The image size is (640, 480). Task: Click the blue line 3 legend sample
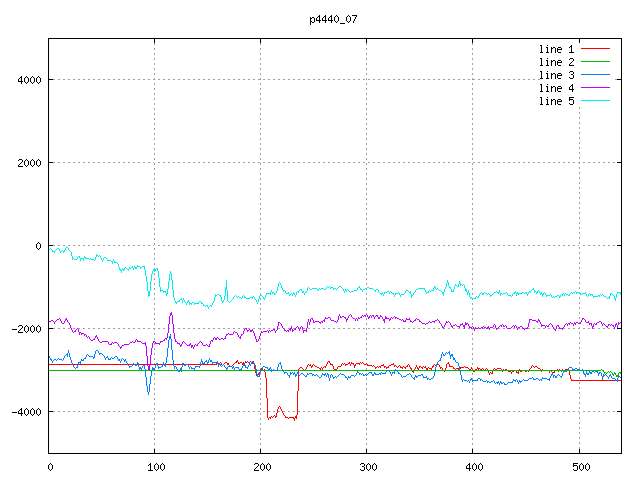(595, 75)
